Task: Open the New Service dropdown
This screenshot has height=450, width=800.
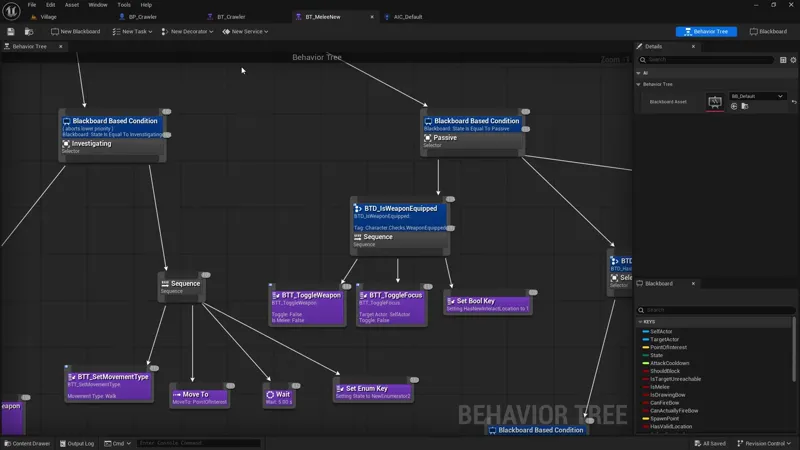Action: pyautogui.click(x=245, y=32)
